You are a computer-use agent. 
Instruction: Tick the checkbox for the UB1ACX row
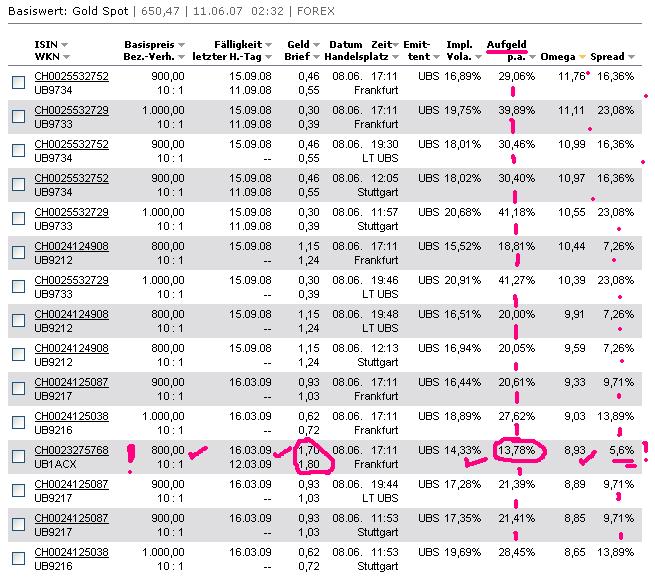click(x=18, y=458)
